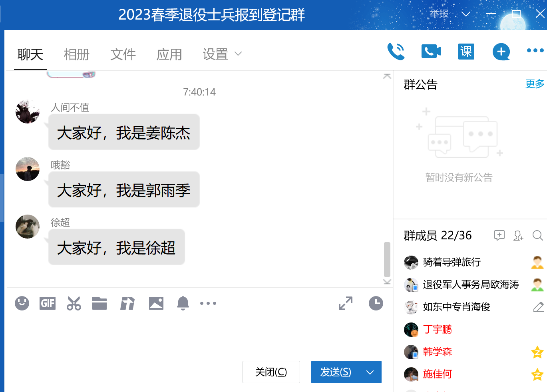Viewport: 547px width, 392px height.
Task: Insert a picture into the message
Action: click(x=156, y=303)
